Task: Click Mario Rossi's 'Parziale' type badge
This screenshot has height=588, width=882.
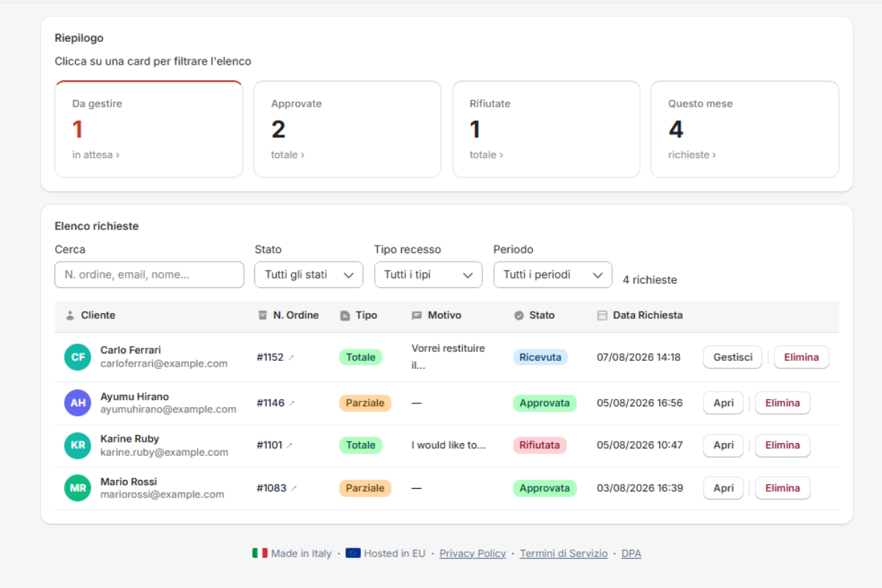Action: pyautogui.click(x=365, y=488)
